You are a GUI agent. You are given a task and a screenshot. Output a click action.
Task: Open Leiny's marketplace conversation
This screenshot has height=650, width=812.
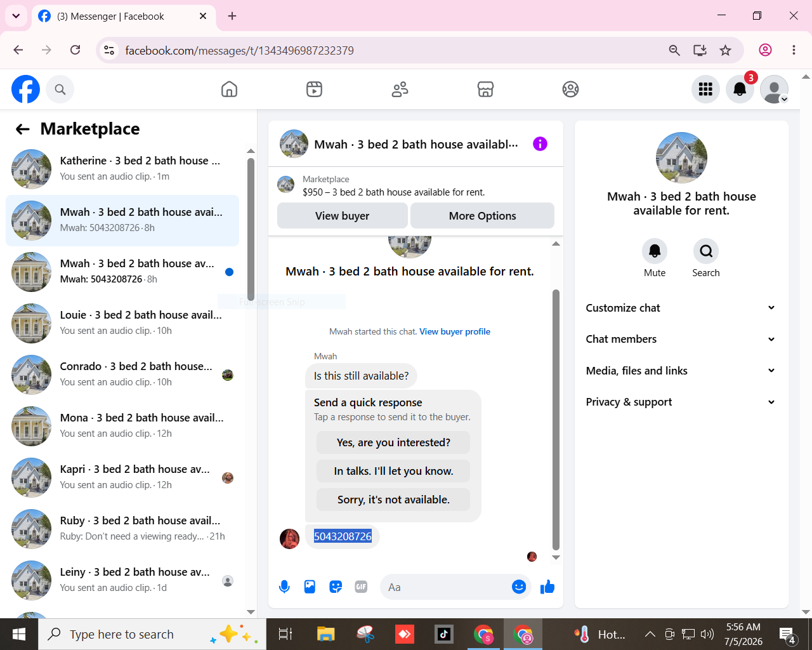pyautogui.click(x=122, y=580)
